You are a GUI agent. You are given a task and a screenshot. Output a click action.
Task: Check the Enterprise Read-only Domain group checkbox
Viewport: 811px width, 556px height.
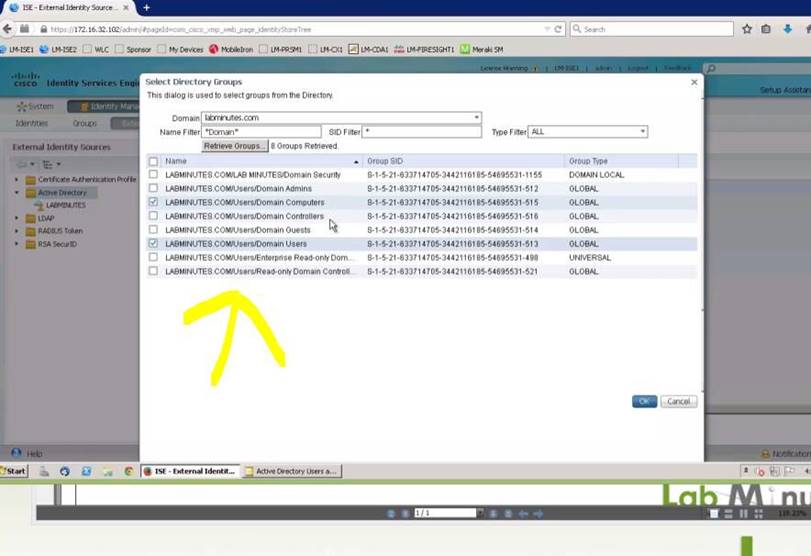(153, 257)
